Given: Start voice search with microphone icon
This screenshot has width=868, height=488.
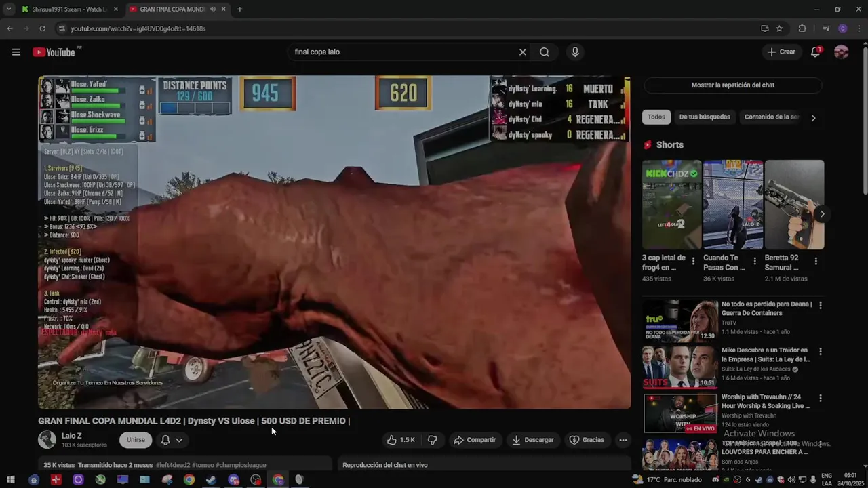Looking at the screenshot, I should [575, 52].
